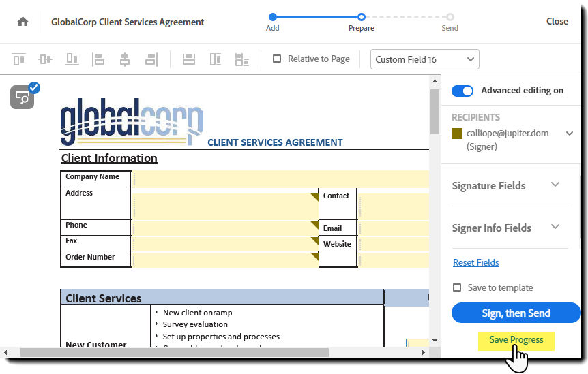Screen dimensions: 588x374
Task: Click the align left edges icon
Action: click(98, 59)
